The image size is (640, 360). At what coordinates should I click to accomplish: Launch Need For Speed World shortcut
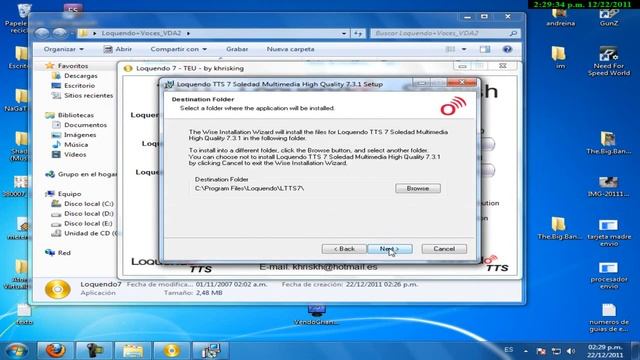click(x=609, y=61)
